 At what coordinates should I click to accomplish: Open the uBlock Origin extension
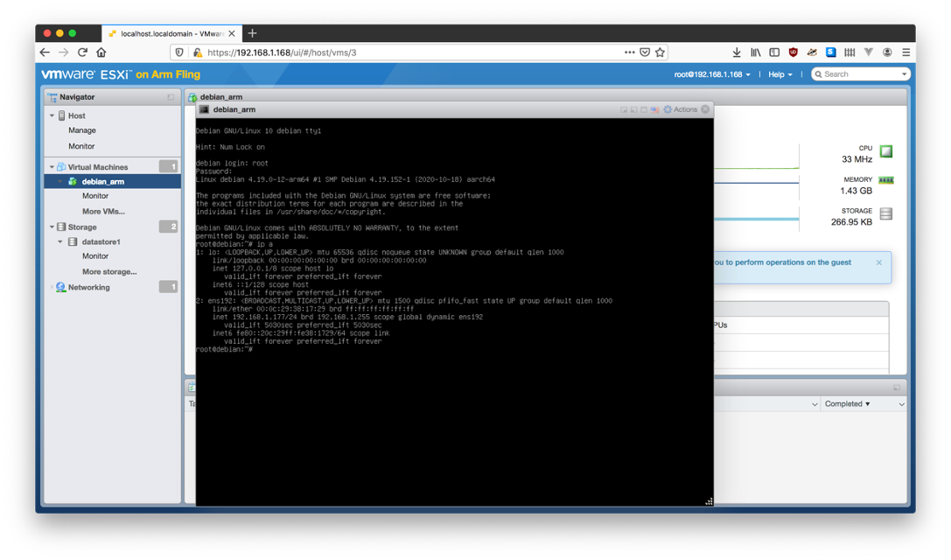[x=794, y=52]
